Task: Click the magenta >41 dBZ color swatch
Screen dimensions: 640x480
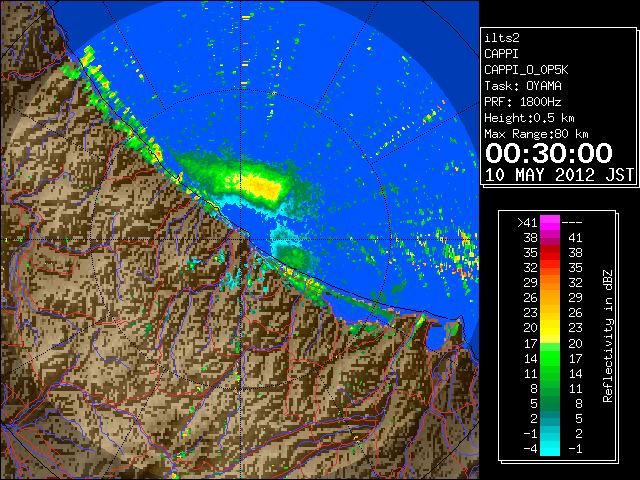Action: [550, 222]
